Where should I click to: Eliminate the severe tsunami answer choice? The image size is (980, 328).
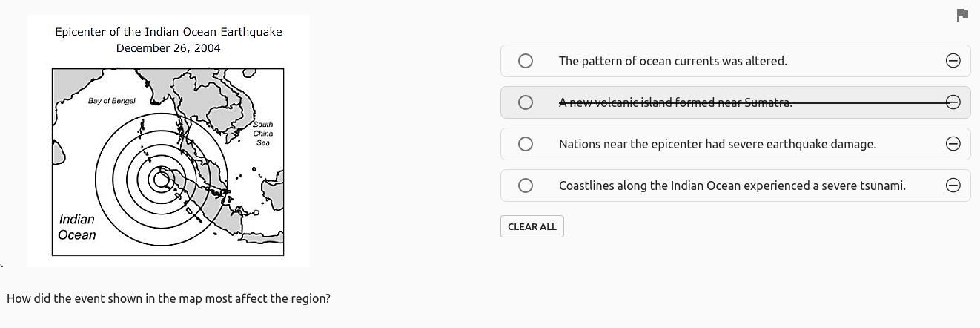(953, 186)
